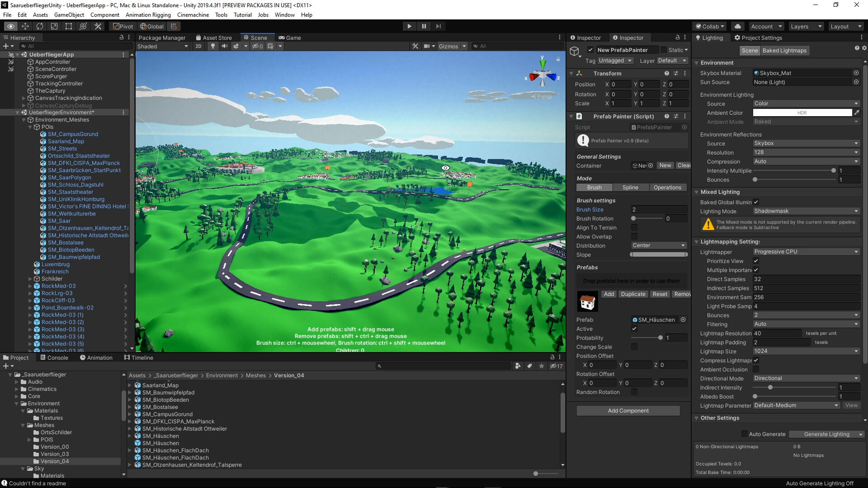Select the Spline mode button
Screen dimensions: 868x488
tap(630, 187)
